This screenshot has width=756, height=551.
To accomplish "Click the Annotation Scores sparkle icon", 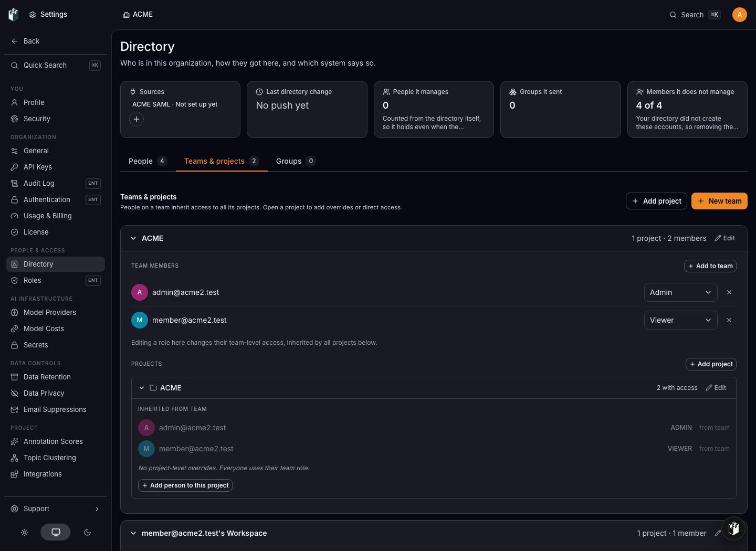I will (15, 441).
